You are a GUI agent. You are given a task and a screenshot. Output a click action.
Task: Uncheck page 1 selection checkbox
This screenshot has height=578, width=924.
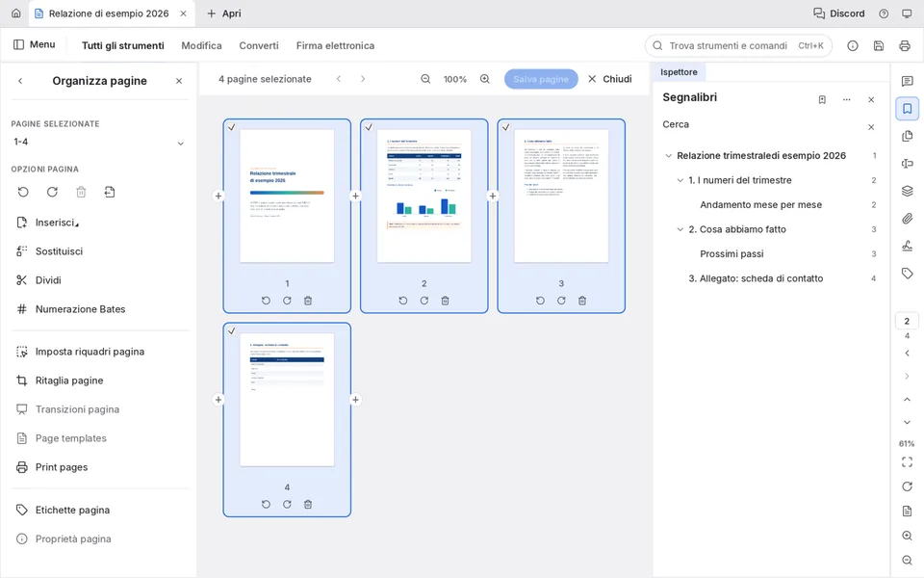click(x=232, y=127)
